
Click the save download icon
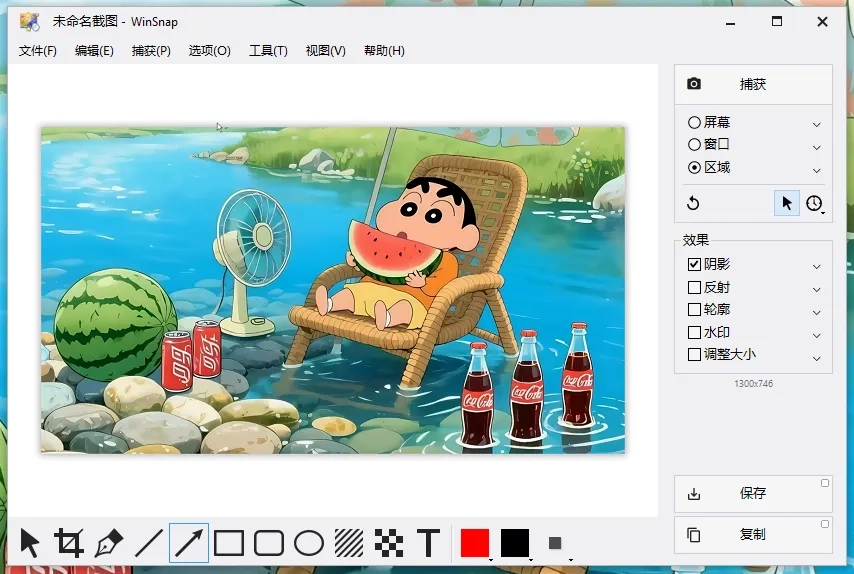point(694,494)
